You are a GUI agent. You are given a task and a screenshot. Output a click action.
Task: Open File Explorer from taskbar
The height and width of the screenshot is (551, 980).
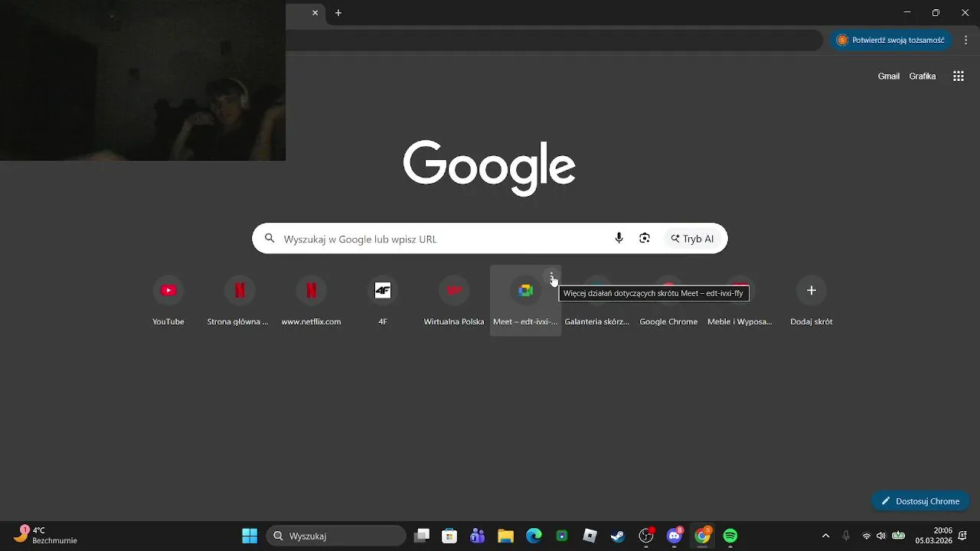click(x=505, y=536)
